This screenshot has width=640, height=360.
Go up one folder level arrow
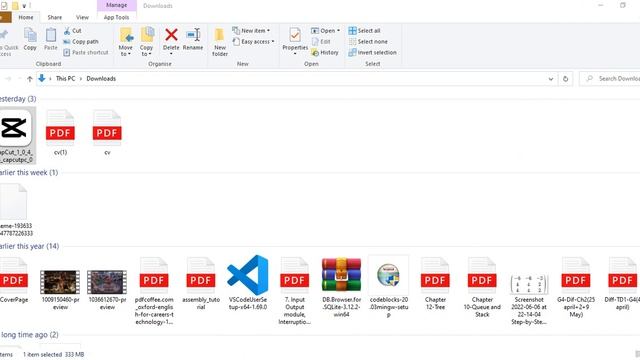[x=30, y=79]
